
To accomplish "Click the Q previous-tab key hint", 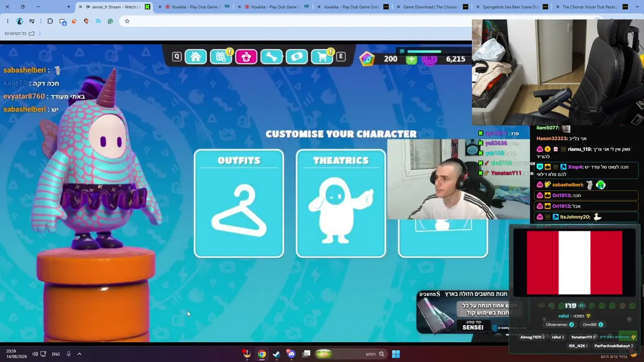I will click(x=177, y=57).
